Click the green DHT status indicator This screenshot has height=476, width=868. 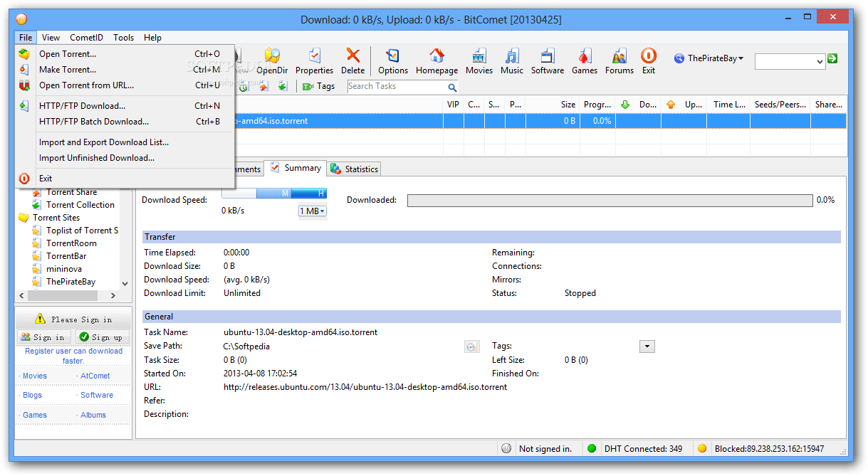point(591,448)
